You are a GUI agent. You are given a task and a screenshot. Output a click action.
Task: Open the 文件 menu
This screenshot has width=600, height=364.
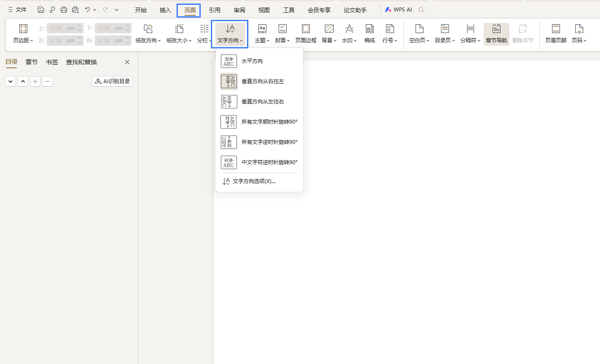17,10
